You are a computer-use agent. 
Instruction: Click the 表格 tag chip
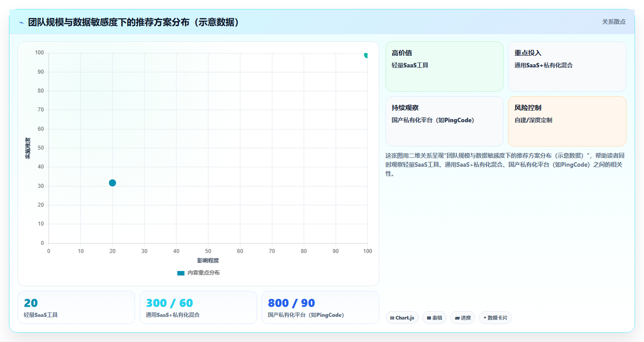(x=434, y=318)
